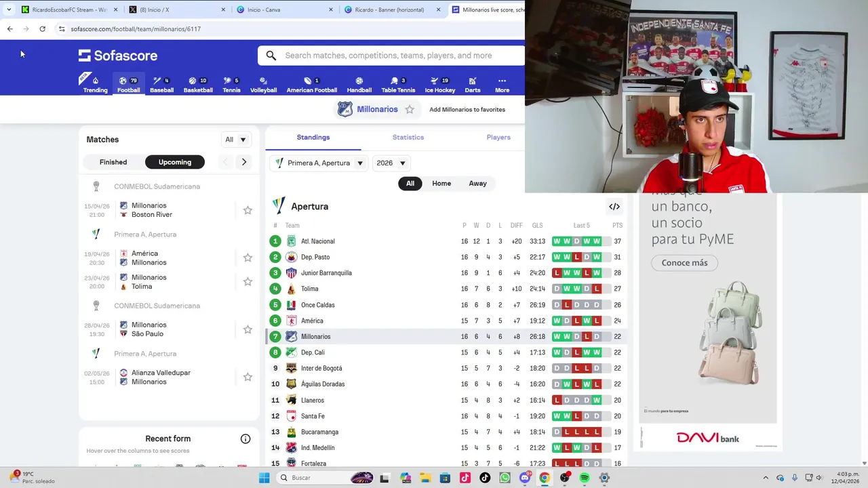Reload the browser page
Screen dimensions: 868x488
click(42, 29)
